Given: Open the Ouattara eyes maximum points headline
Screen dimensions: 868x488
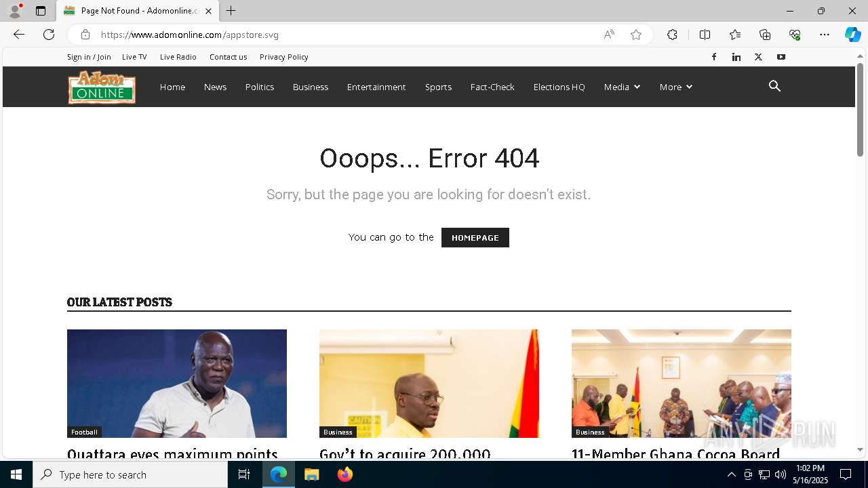Looking at the screenshot, I should click(x=172, y=453).
